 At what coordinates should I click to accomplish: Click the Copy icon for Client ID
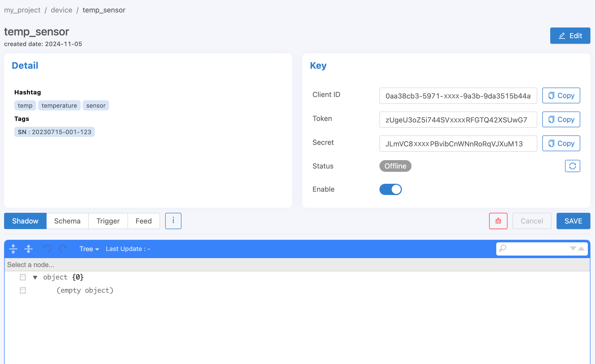561,95
